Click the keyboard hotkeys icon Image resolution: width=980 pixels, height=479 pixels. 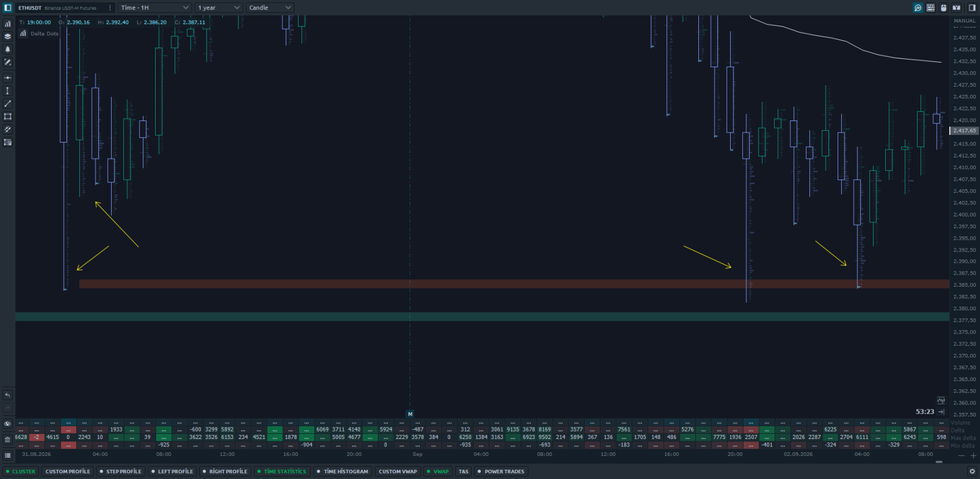[x=931, y=7]
